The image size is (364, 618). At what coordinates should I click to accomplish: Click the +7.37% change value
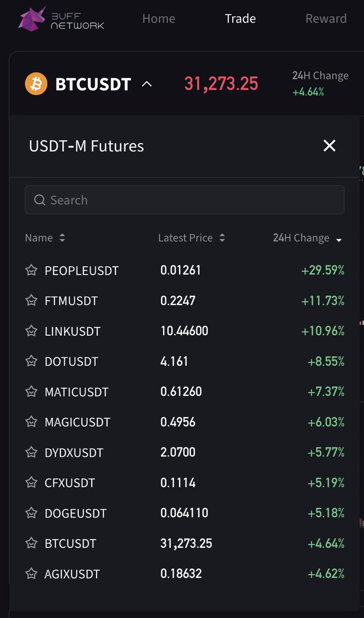[326, 391]
